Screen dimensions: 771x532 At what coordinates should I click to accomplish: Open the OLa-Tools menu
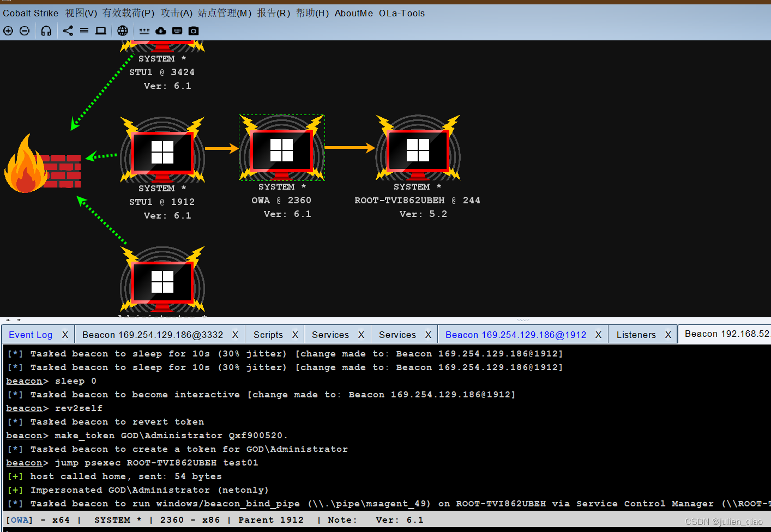pyautogui.click(x=402, y=13)
